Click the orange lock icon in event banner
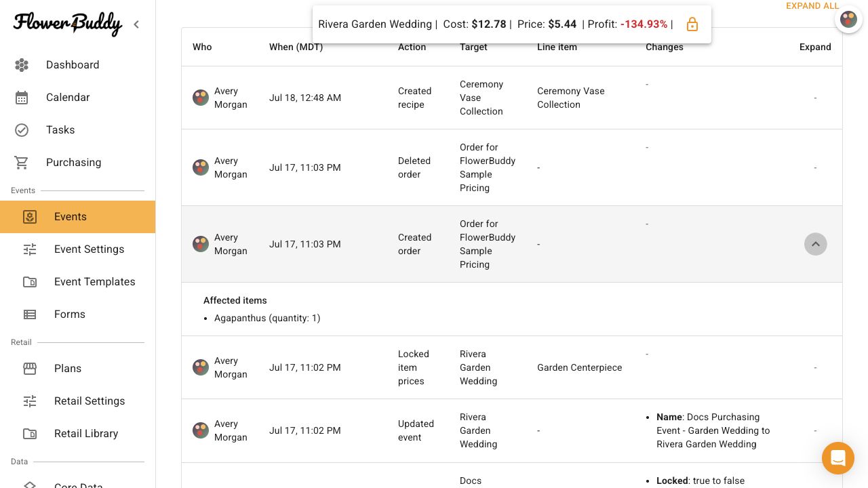The height and width of the screenshot is (488, 868). click(x=692, y=24)
